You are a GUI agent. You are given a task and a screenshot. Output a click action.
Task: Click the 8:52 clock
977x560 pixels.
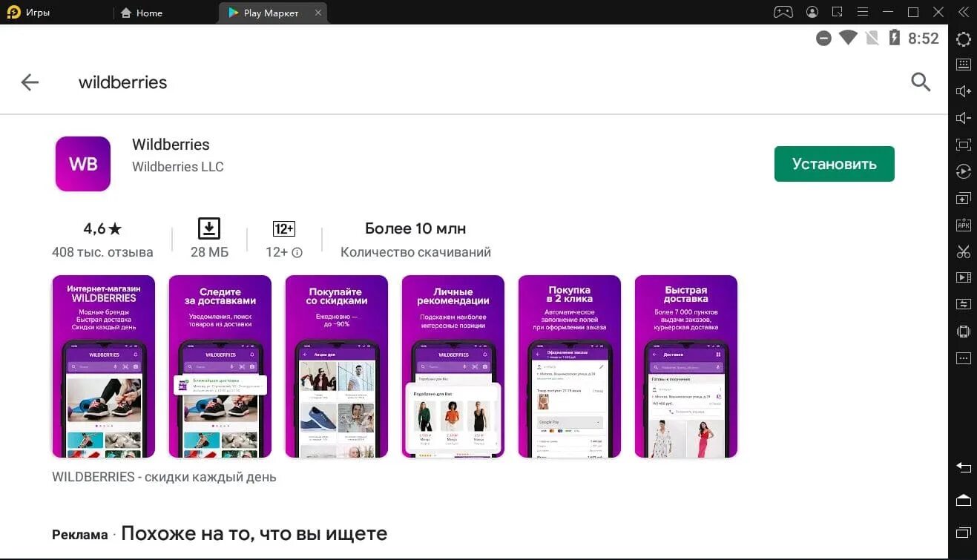pyautogui.click(x=924, y=39)
